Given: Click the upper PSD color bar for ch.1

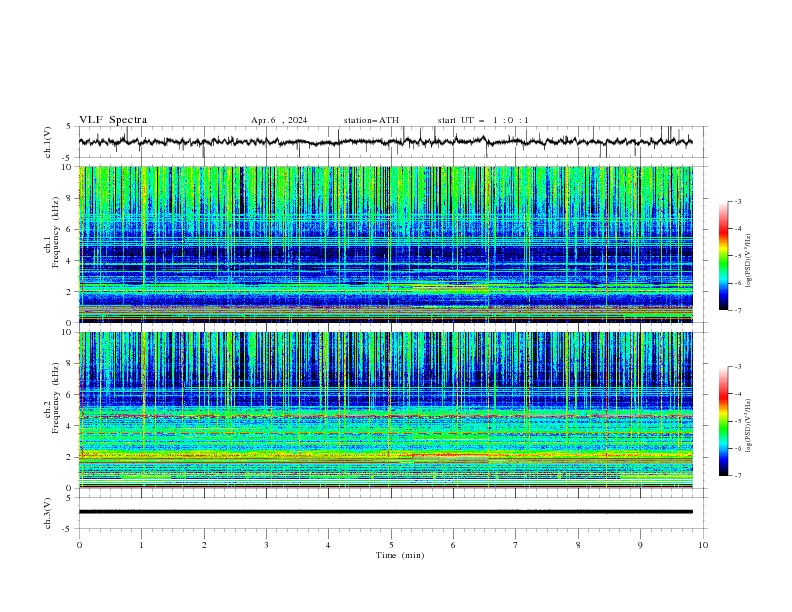Looking at the screenshot, I should 723,256.
